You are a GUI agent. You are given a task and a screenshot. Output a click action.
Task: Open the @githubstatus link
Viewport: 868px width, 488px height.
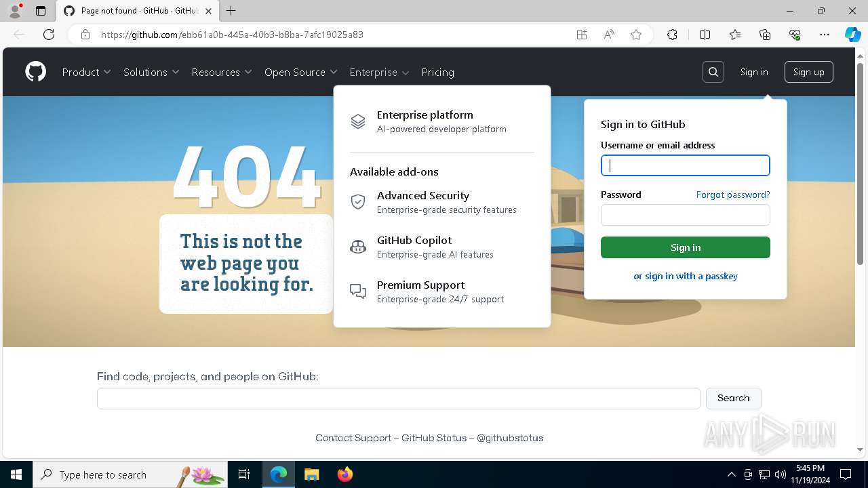point(510,438)
